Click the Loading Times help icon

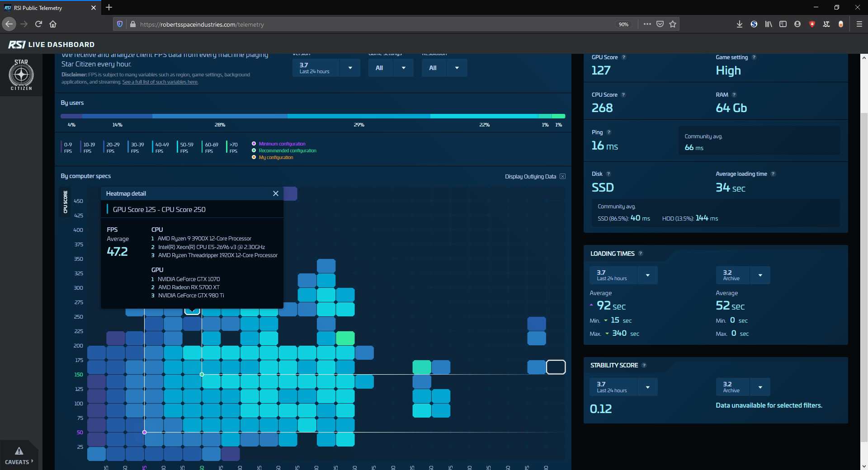pos(641,254)
